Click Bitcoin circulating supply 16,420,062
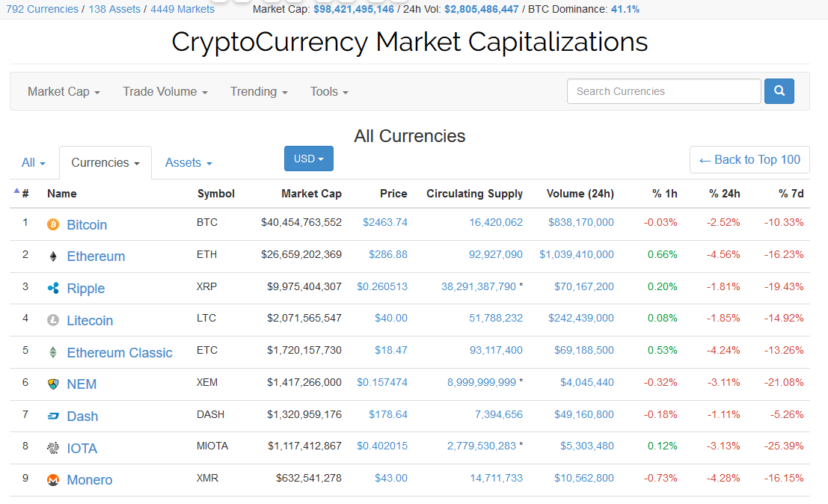828x504 pixels. tap(496, 222)
